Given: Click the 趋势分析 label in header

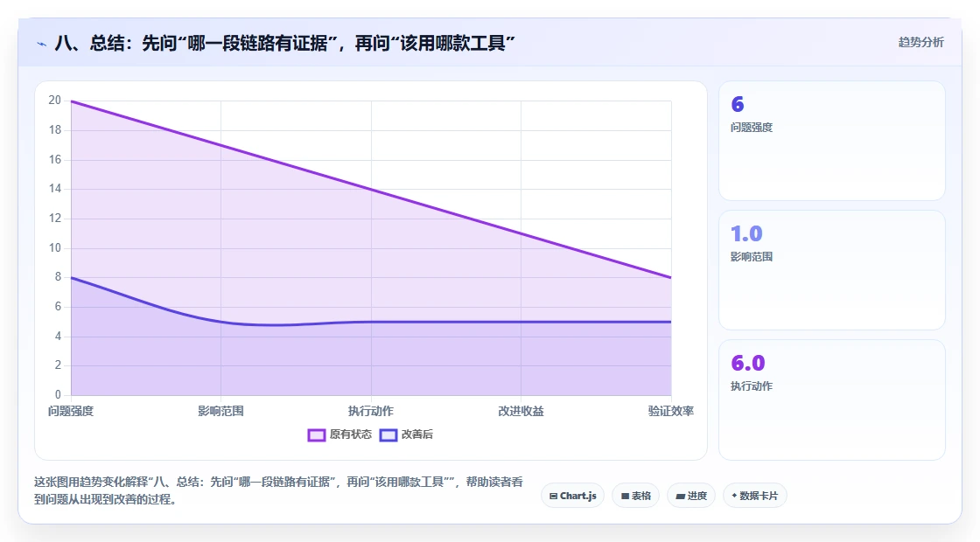Looking at the screenshot, I should 920,43.
